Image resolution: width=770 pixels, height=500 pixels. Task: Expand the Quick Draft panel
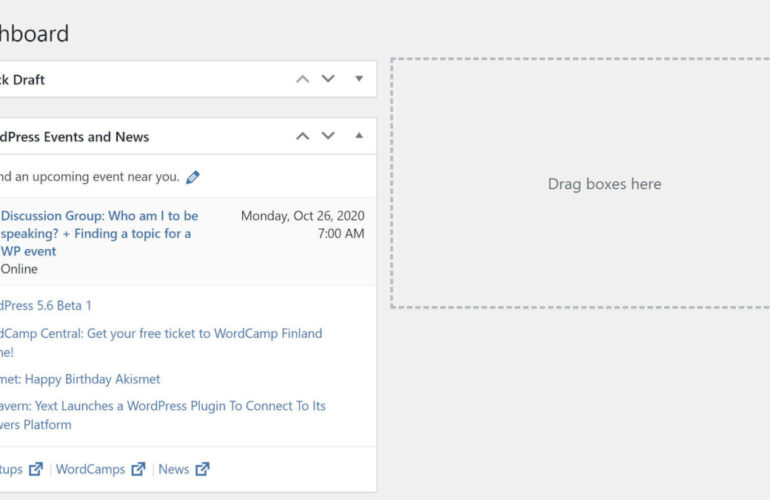coord(359,79)
